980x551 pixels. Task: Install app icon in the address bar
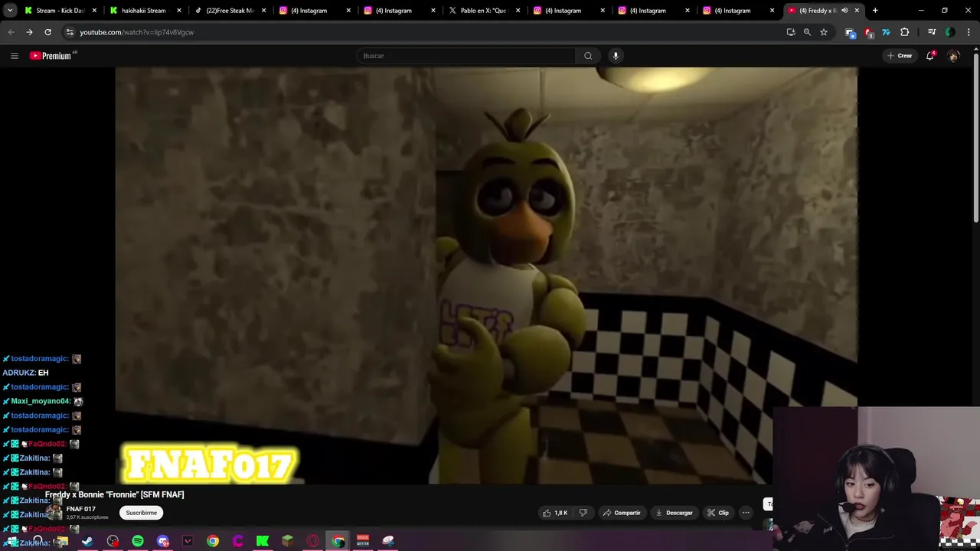pyautogui.click(x=791, y=32)
